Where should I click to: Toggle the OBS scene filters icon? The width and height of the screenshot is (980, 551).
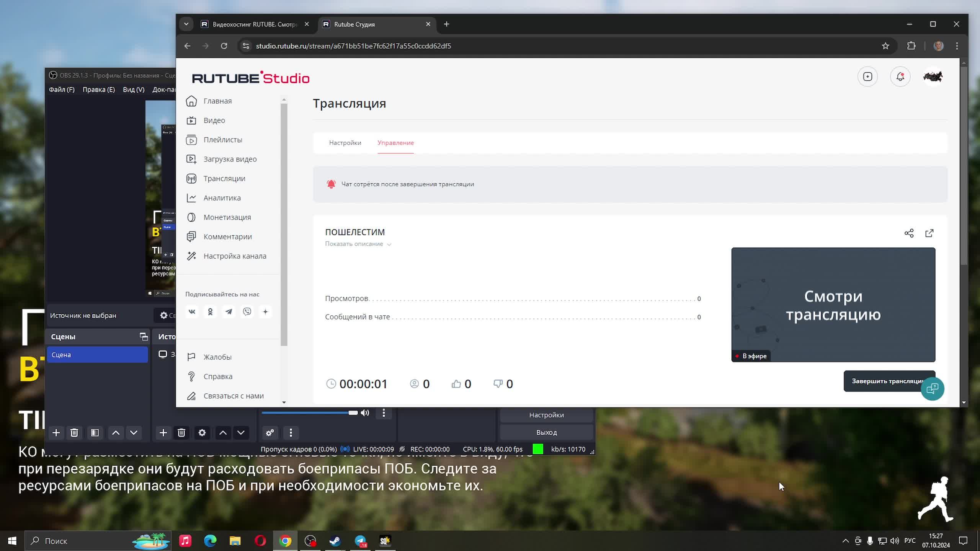tap(95, 433)
